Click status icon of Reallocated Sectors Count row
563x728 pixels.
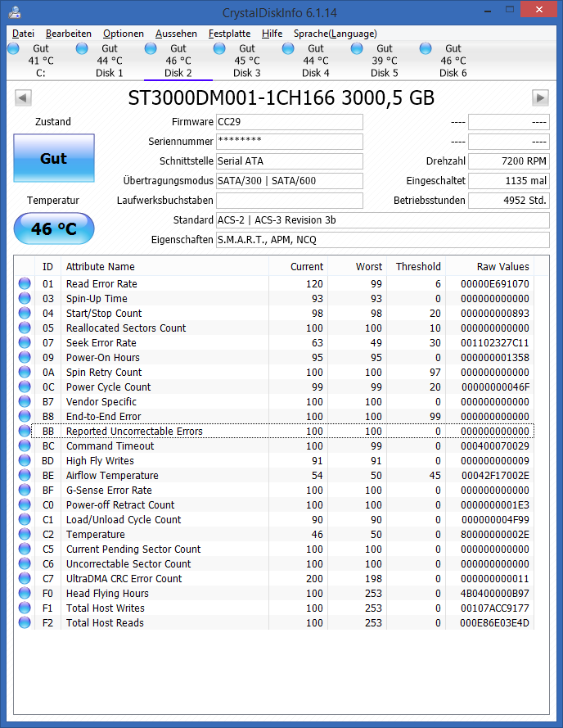(25, 328)
